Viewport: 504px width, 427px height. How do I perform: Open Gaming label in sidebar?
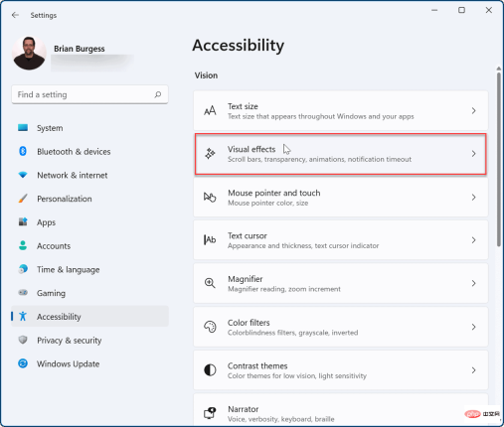[x=51, y=293]
